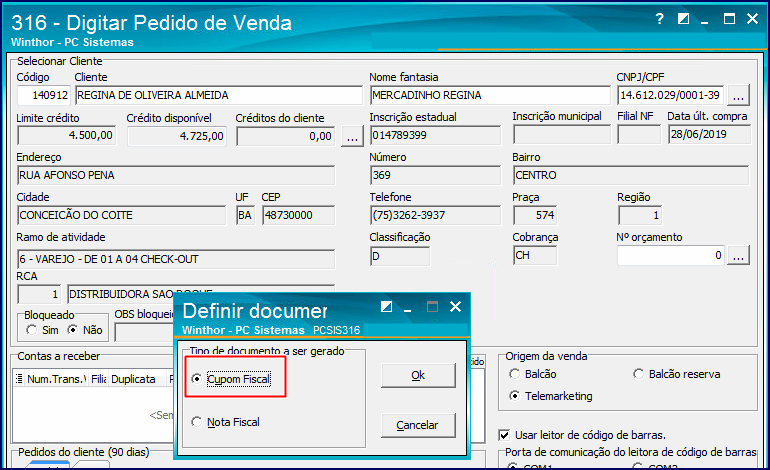Click the Inscrição estadual field
The height and width of the screenshot is (470, 770).
coord(436,135)
